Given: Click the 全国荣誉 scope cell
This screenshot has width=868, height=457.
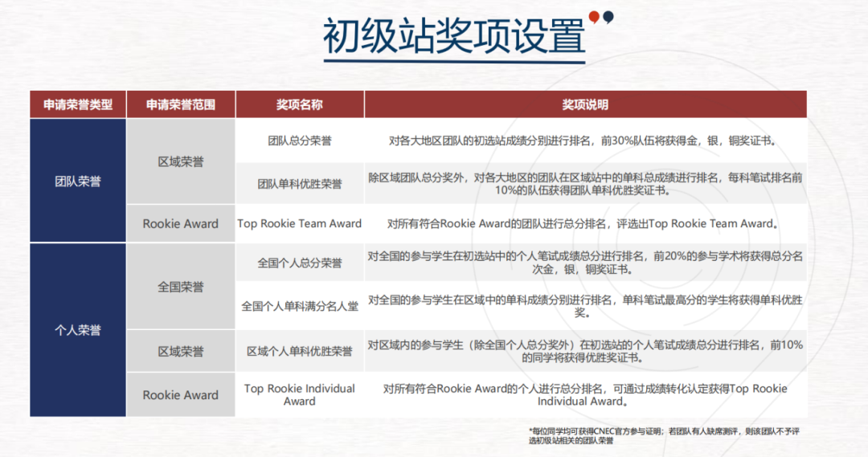Looking at the screenshot, I should 181,287.
